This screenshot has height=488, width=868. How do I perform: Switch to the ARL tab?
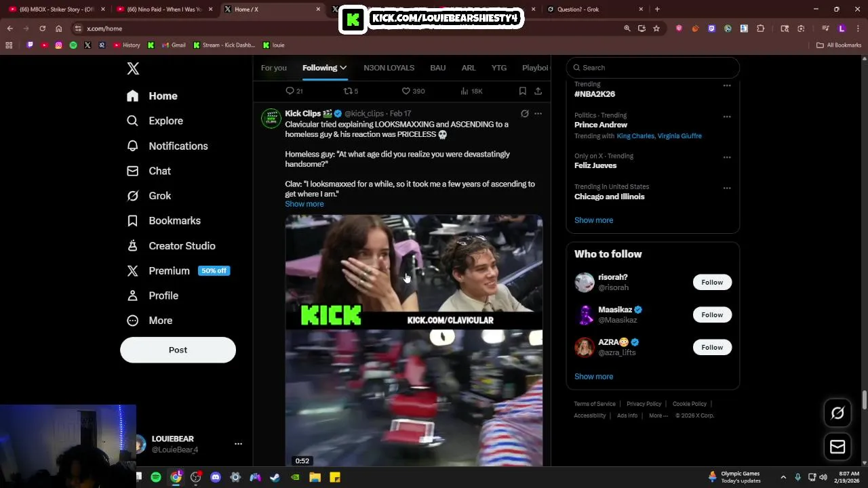pyautogui.click(x=469, y=68)
